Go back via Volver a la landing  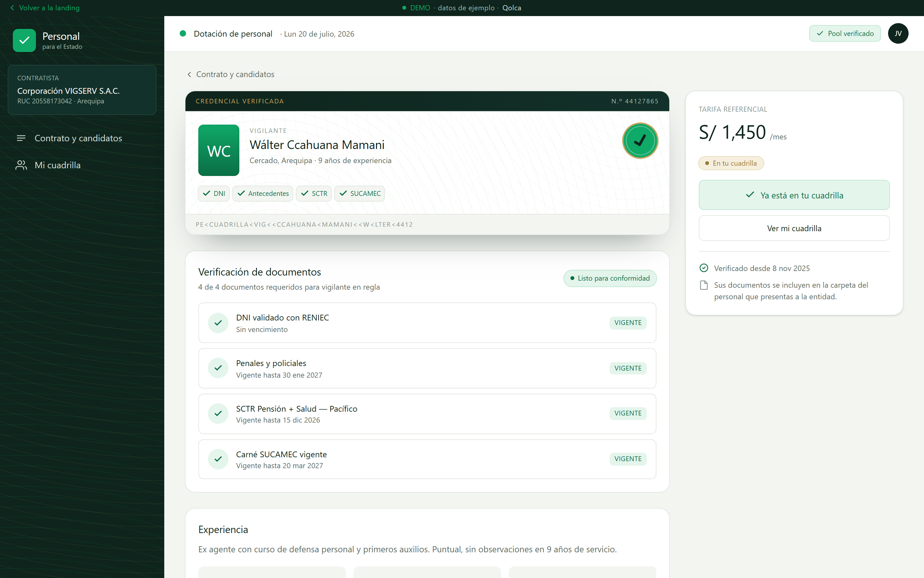point(45,8)
